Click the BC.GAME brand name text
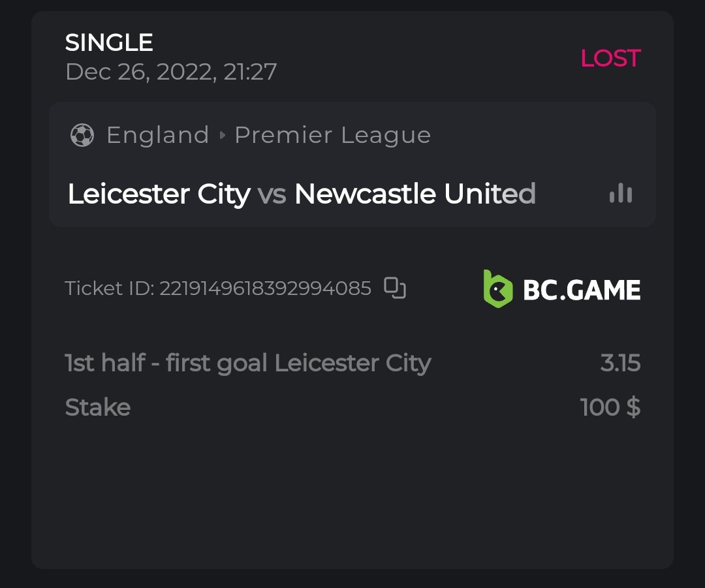Screen dimensions: 705x588 (582, 290)
